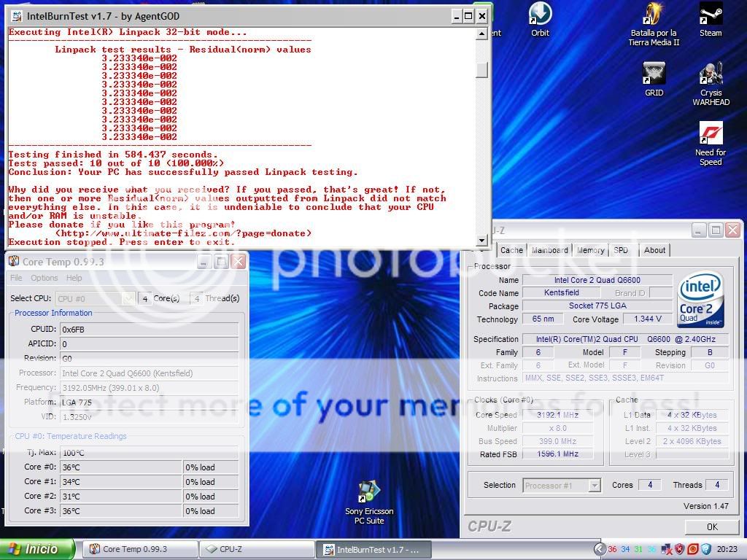
Task: Click the Cores count field in CPU-Z
Action: point(650,485)
